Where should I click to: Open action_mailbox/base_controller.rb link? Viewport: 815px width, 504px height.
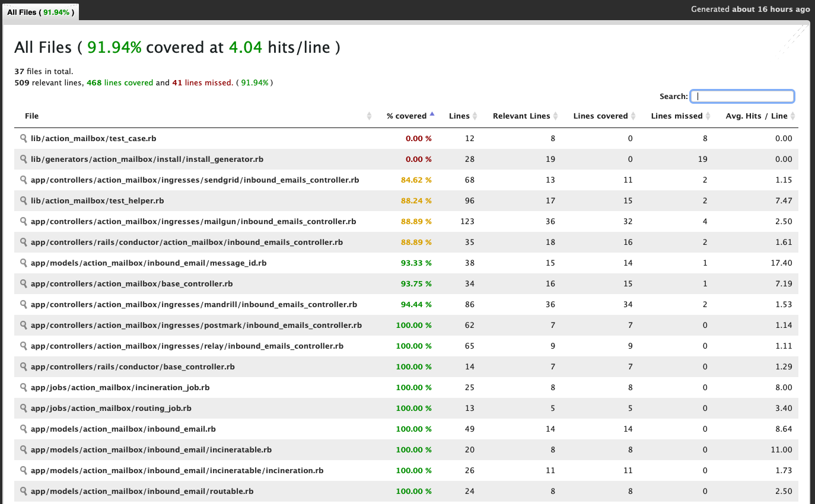[132, 283]
